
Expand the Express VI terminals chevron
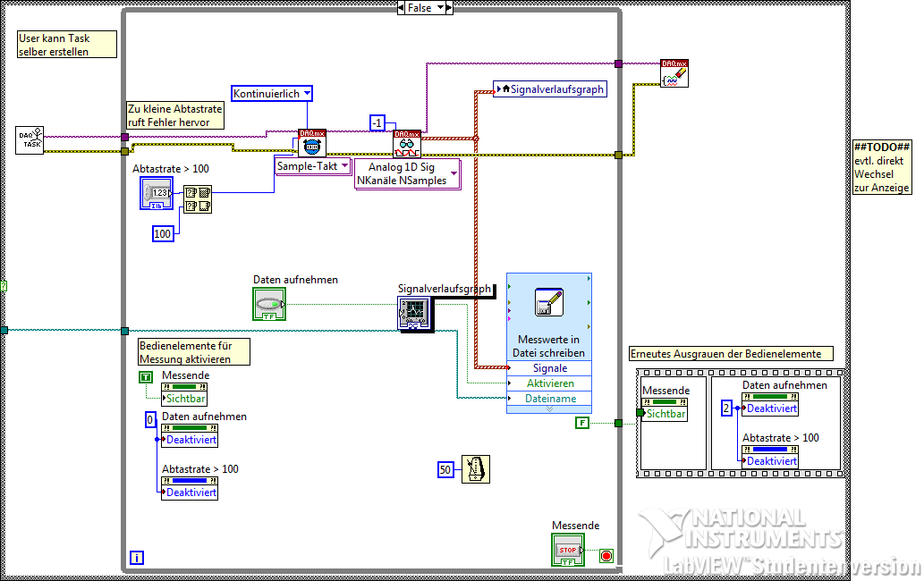pos(549,409)
